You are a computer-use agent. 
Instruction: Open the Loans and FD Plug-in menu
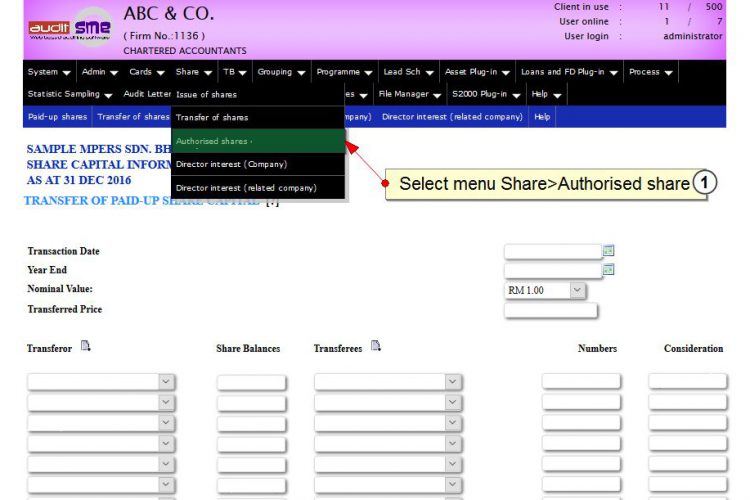(x=569, y=72)
